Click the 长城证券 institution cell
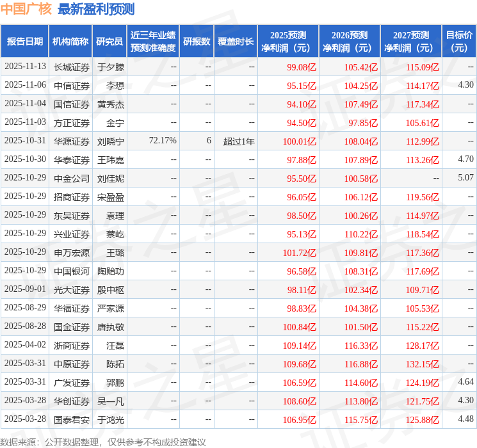This screenshot has height=448, width=477. click(72, 67)
